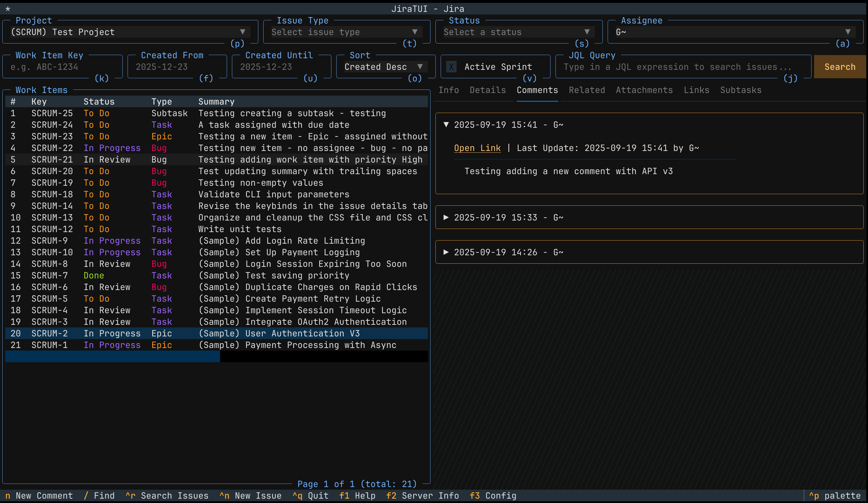
Task: Select the Done SCRUM-7 row
Action: 216,276
